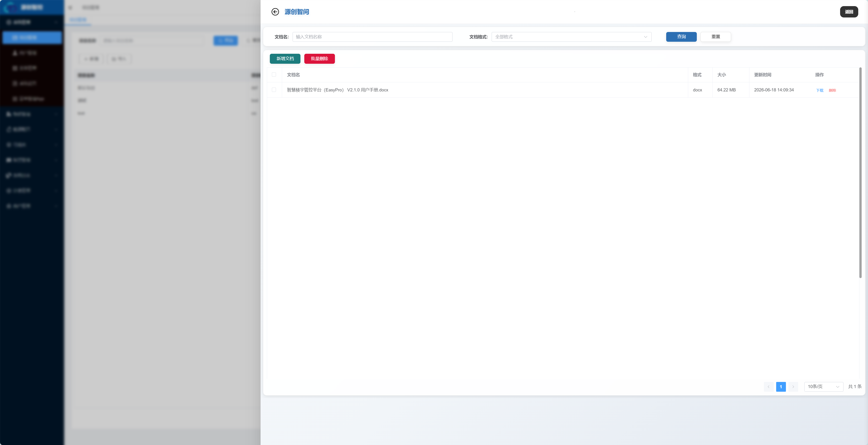Click the next page arrow in pagination
The width and height of the screenshot is (868, 445).
(793, 387)
